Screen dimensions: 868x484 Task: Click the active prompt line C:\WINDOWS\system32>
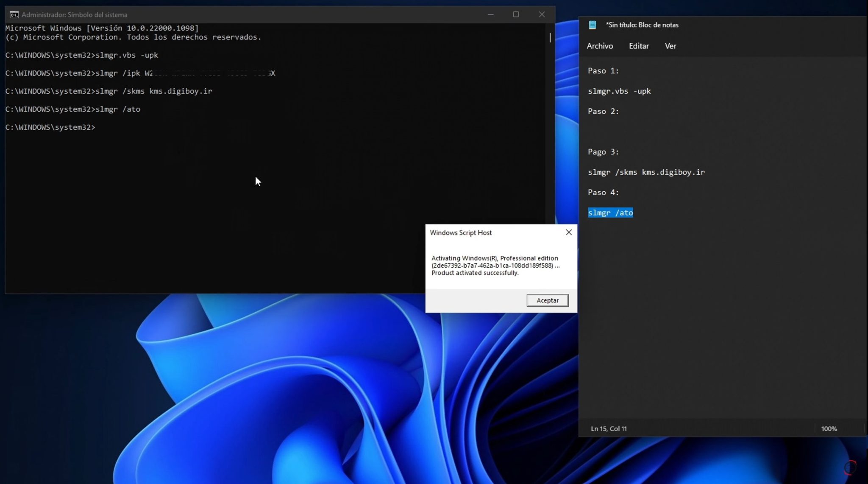click(50, 127)
